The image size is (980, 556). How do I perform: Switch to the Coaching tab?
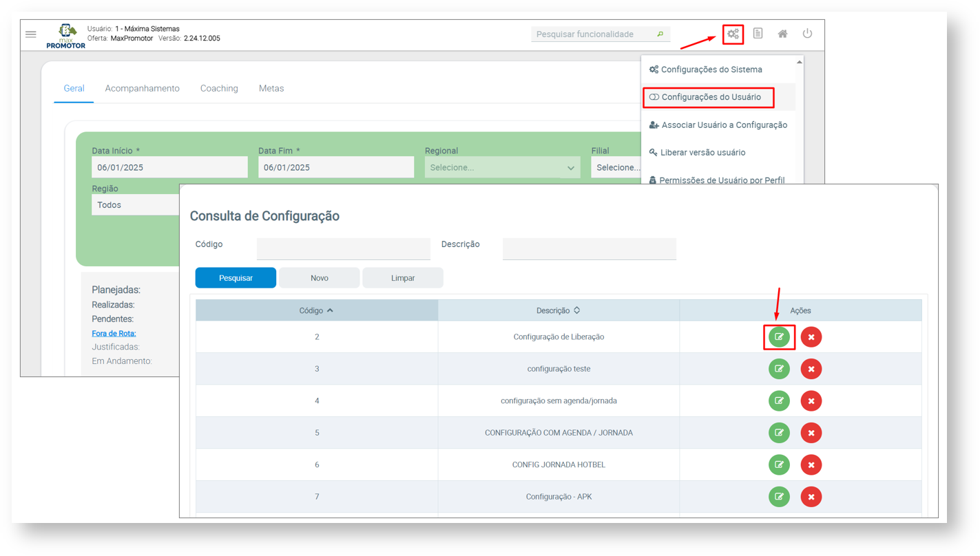[219, 89]
